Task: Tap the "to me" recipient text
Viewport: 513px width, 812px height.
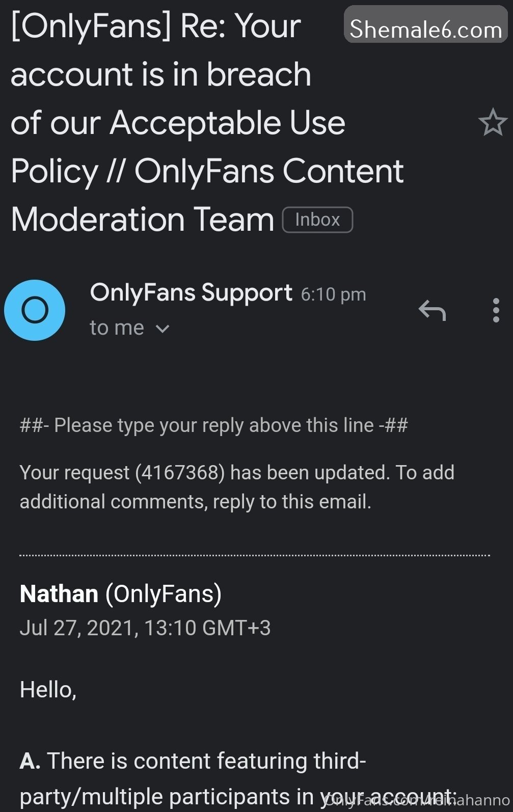Action: click(x=117, y=328)
